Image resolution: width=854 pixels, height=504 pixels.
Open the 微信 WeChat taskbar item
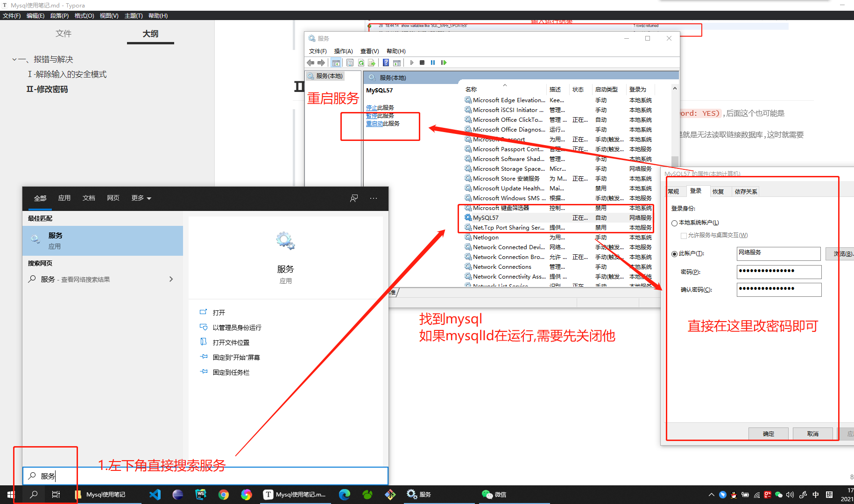pyautogui.click(x=494, y=495)
